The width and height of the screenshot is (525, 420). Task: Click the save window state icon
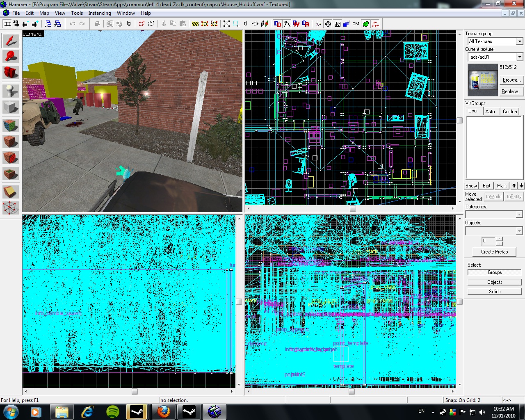58,24
